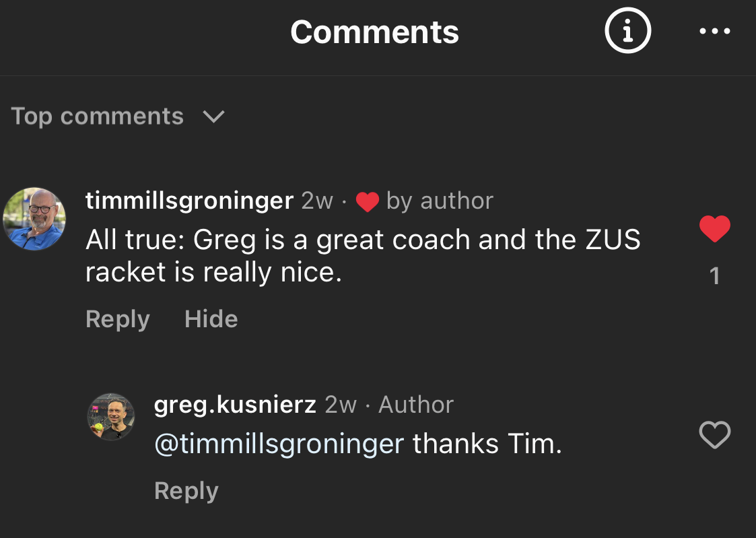Screen dimensions: 756x538
Task: Reply to greg.kusnierz's comment
Action: (x=186, y=491)
